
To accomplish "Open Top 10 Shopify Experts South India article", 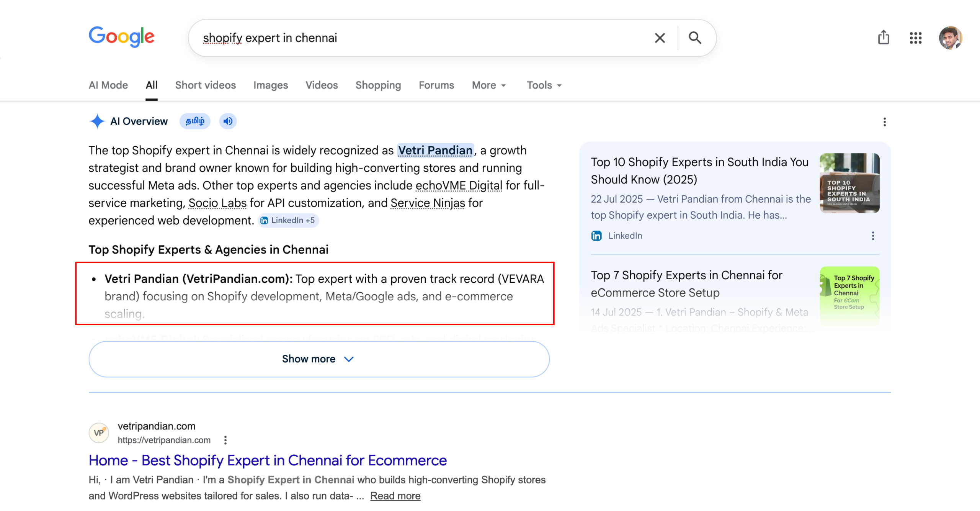I will 699,171.
